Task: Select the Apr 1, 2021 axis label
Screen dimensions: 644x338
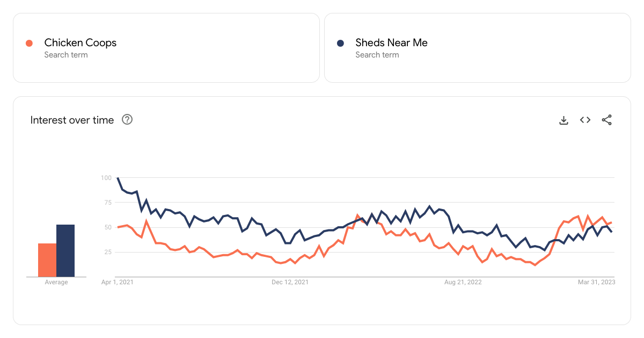Action: [118, 282]
